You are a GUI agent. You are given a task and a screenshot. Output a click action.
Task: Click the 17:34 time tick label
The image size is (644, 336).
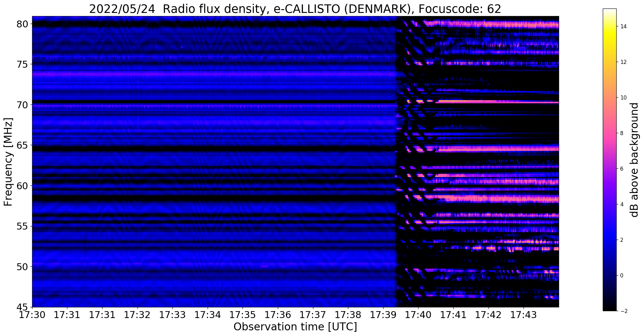[208, 315]
